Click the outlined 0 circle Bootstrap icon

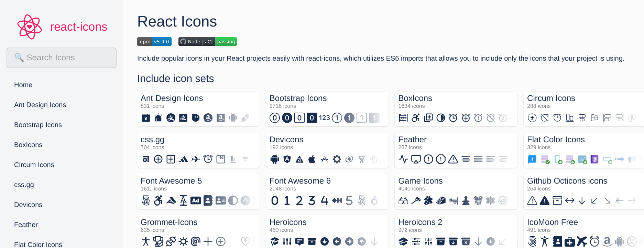274,118
